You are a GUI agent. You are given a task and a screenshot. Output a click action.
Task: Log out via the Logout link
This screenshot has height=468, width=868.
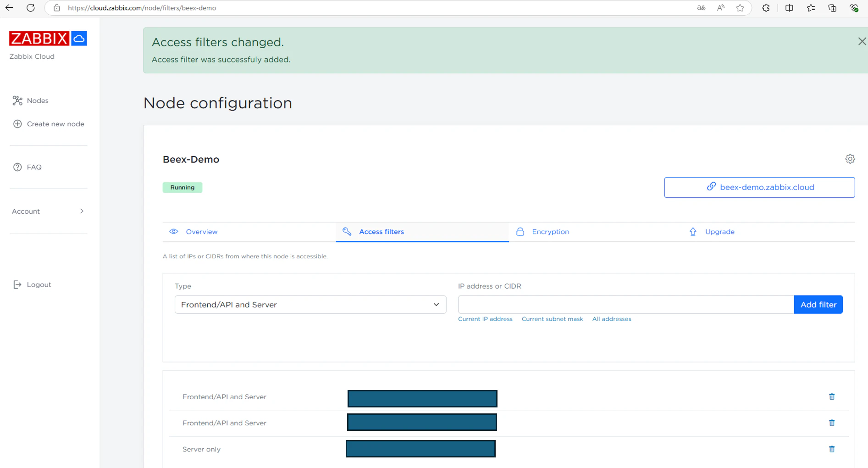point(32,284)
